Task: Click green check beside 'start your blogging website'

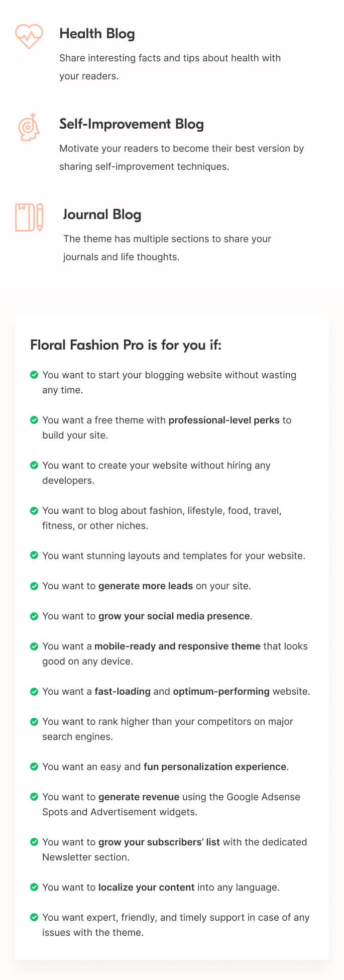Action: (34, 375)
